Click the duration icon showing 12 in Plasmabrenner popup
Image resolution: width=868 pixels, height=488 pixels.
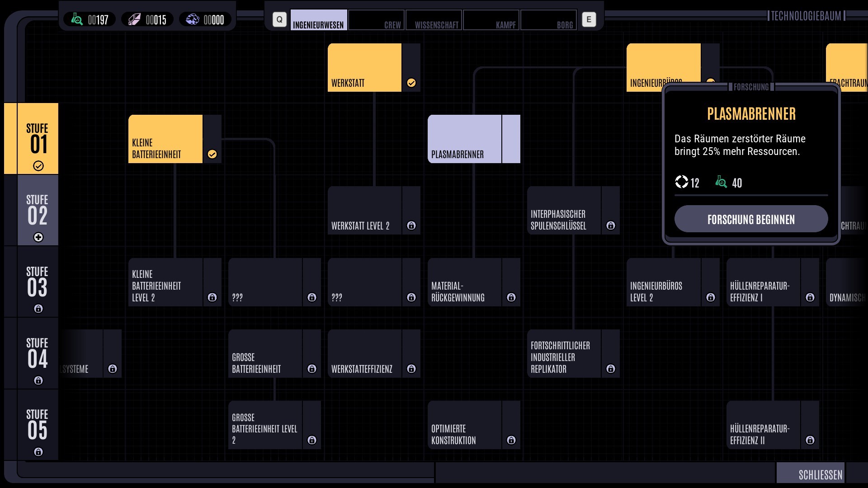pyautogui.click(x=681, y=182)
